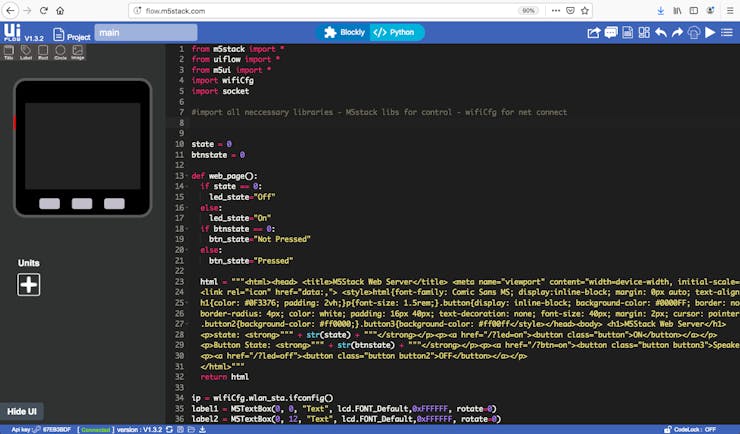Click the 'ip = wifiCfg.wlan_sta.ifconfig()' line
Screen dimensions: 740x434
point(262,398)
